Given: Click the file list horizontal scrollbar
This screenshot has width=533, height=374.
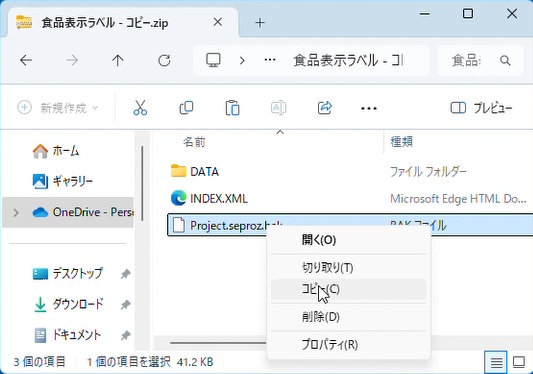Looking at the screenshot, I should [218, 343].
